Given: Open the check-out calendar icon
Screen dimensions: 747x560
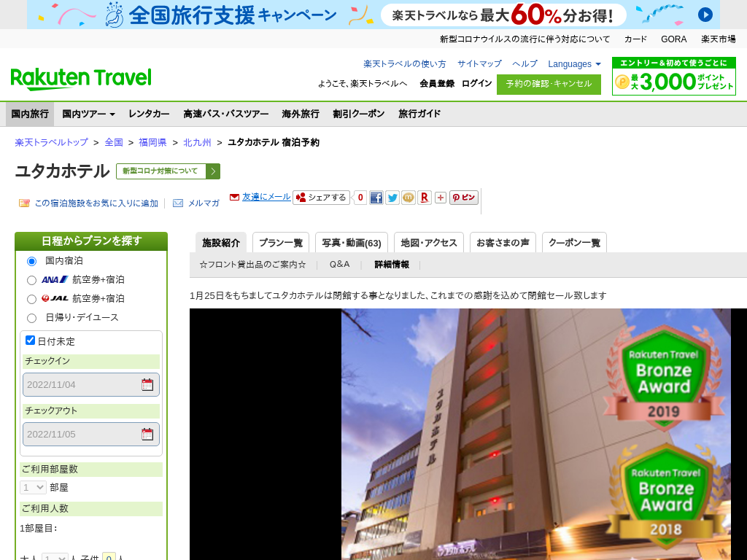Looking at the screenshot, I should pos(147,435).
